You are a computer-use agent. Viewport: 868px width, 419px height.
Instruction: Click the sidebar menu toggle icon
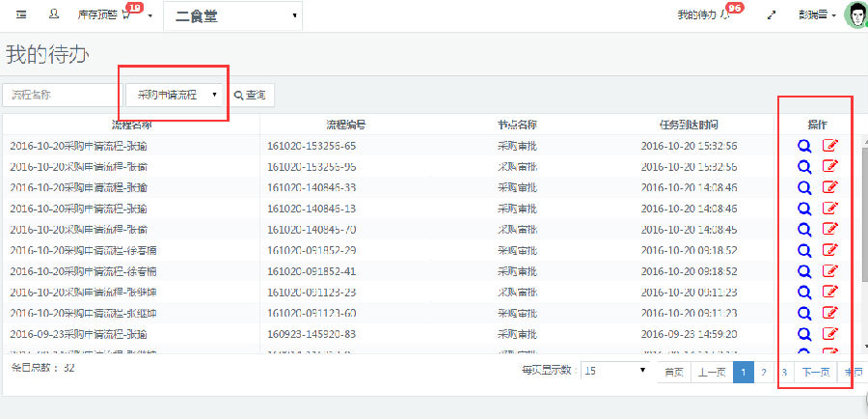21,15
